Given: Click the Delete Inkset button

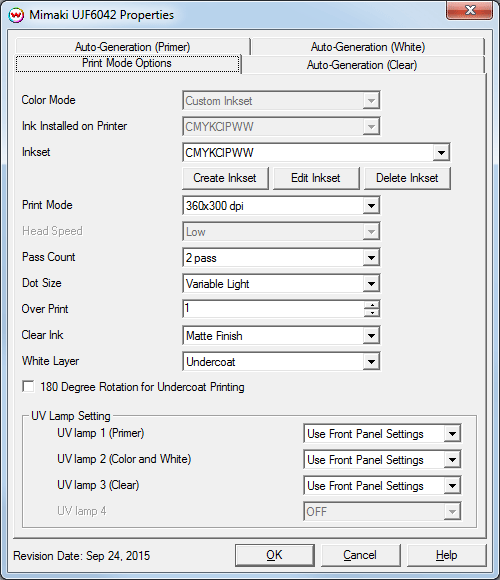Looking at the screenshot, I should (x=407, y=178).
